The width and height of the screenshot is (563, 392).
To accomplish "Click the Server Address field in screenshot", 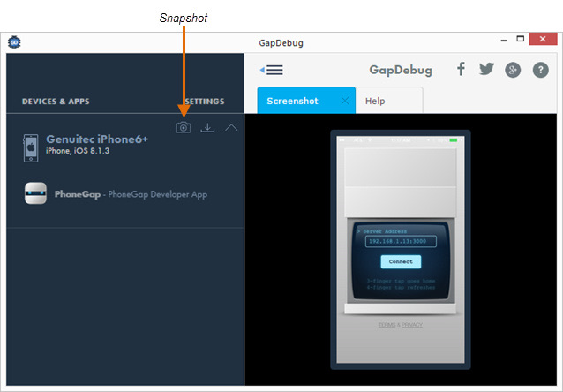I will [x=401, y=241].
